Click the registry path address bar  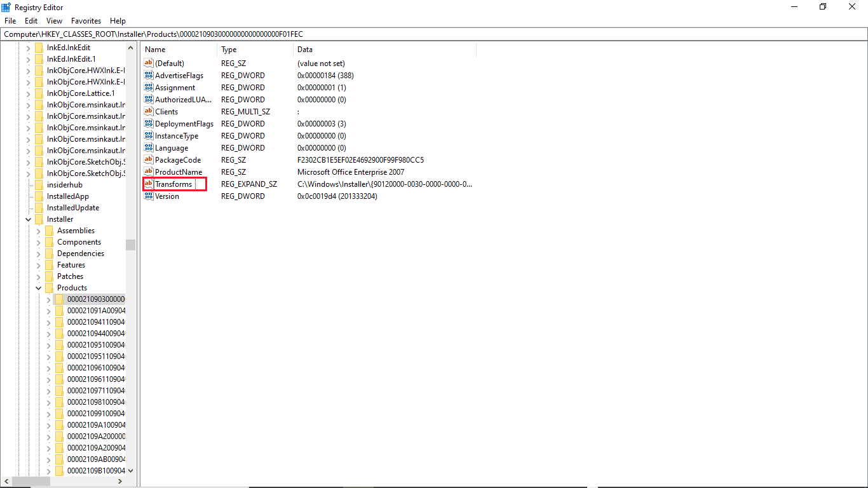click(x=434, y=34)
